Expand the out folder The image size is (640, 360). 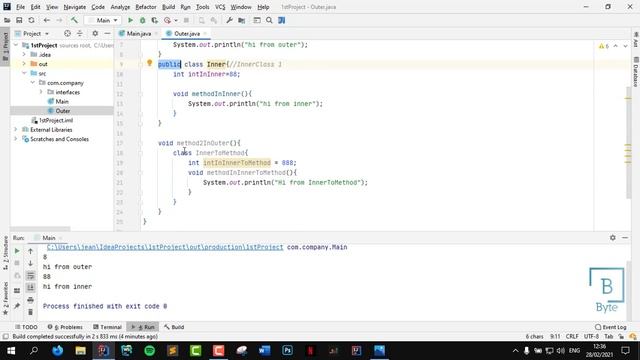(x=24, y=64)
